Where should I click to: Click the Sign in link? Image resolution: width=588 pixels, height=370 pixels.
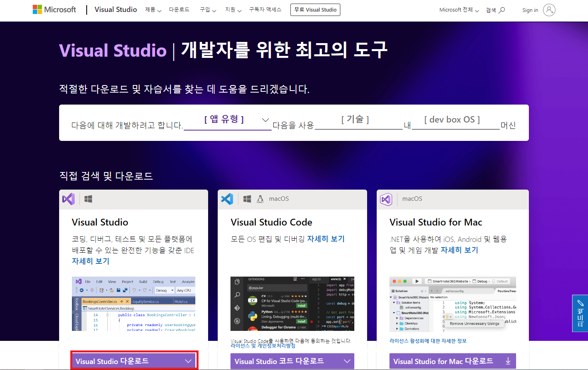[x=530, y=10]
